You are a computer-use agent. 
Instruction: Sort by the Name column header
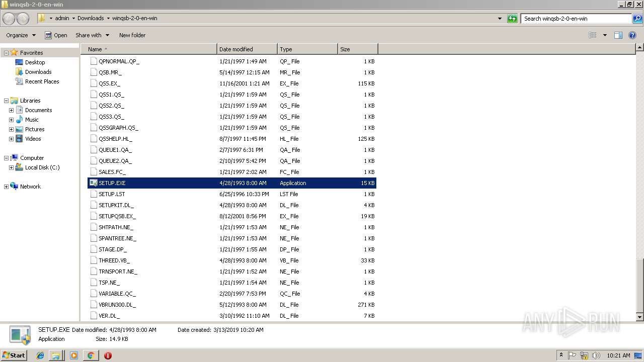148,49
